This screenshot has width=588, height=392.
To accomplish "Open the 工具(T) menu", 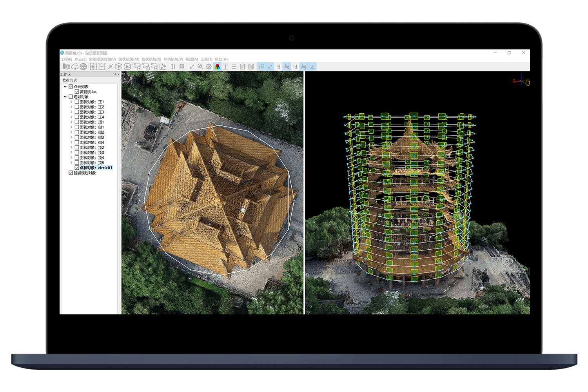I will [206, 60].
